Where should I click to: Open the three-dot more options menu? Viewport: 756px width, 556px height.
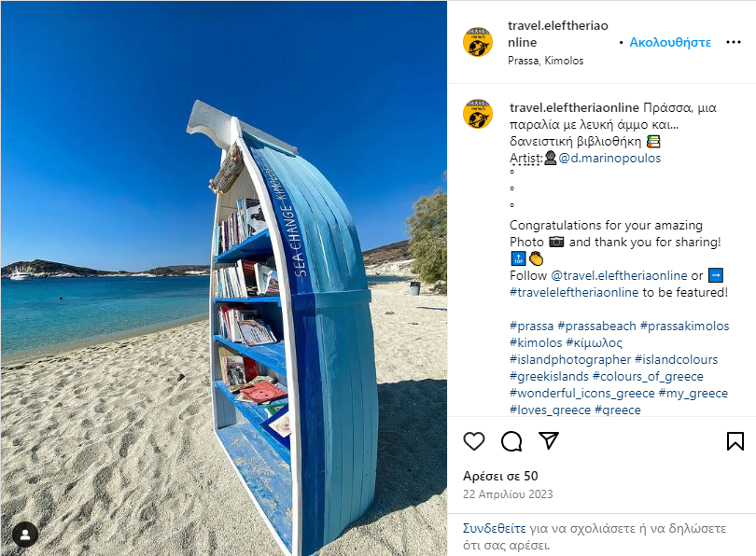(x=734, y=42)
